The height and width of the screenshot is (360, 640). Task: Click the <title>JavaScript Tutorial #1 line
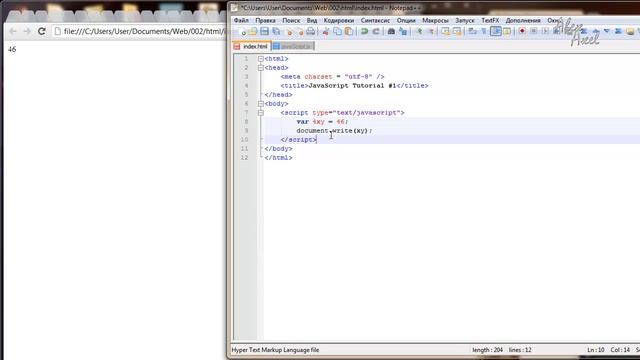point(354,86)
